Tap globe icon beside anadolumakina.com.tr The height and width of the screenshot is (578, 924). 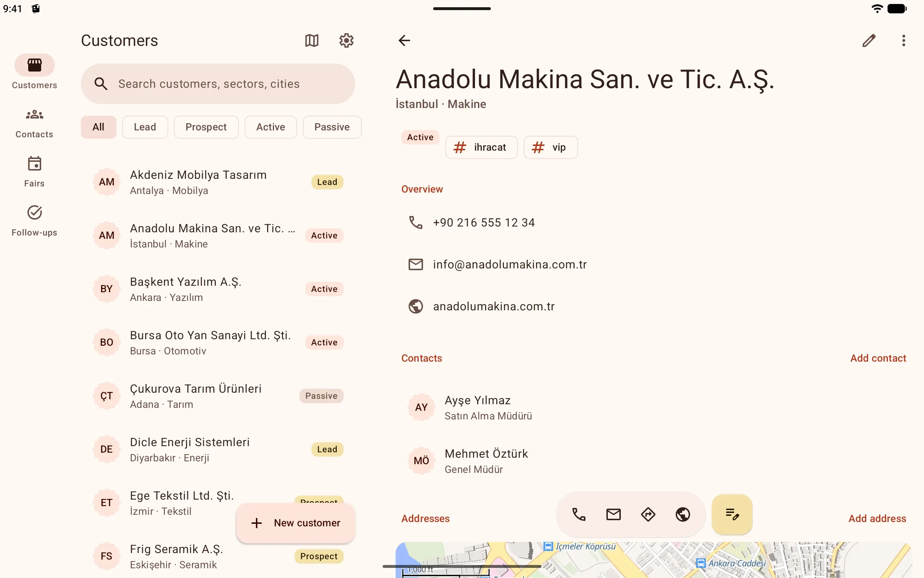pos(415,306)
